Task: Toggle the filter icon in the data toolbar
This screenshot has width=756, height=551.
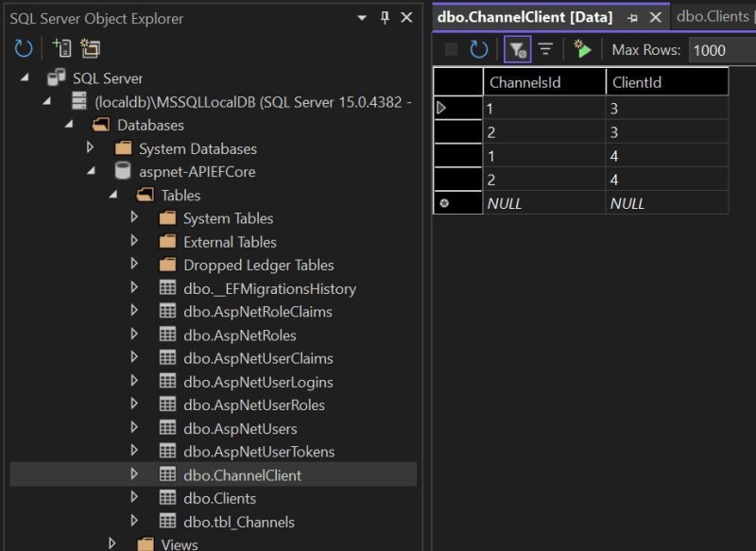Action: pos(517,49)
